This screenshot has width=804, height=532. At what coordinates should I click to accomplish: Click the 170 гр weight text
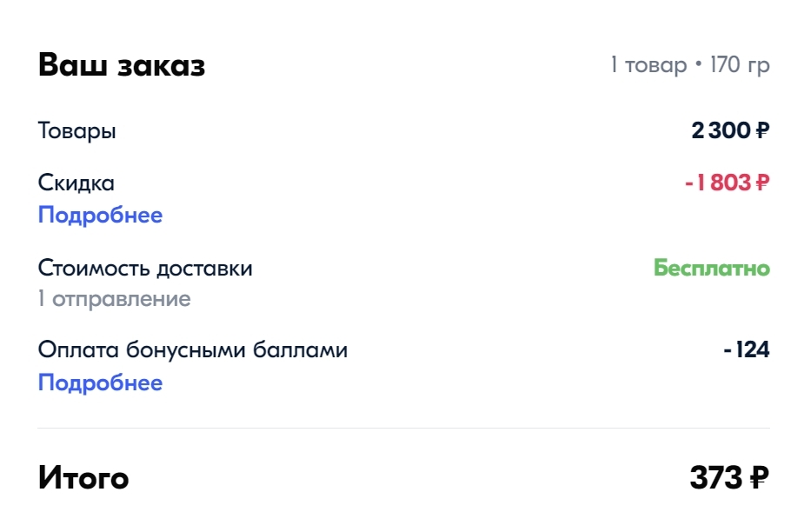[740, 66]
